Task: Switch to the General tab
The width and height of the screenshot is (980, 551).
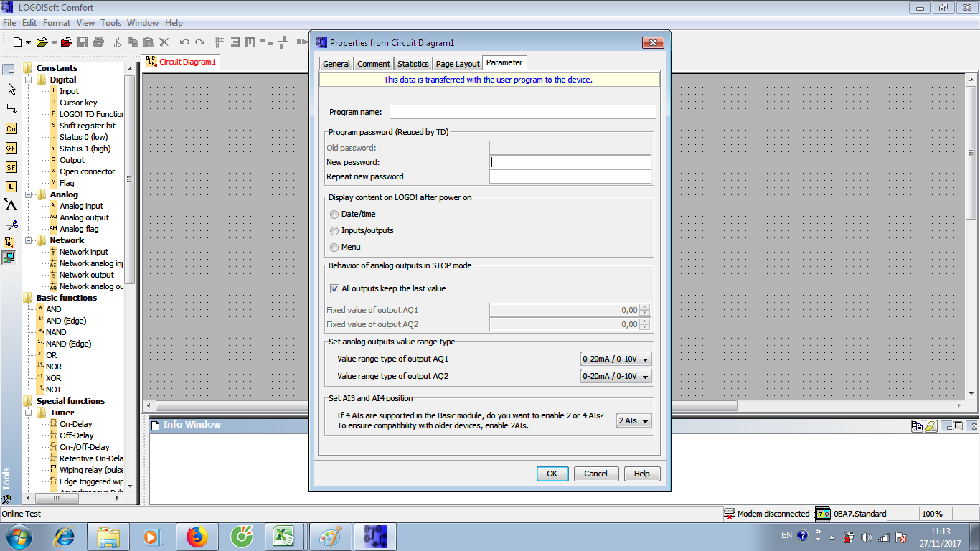Action: click(x=336, y=64)
